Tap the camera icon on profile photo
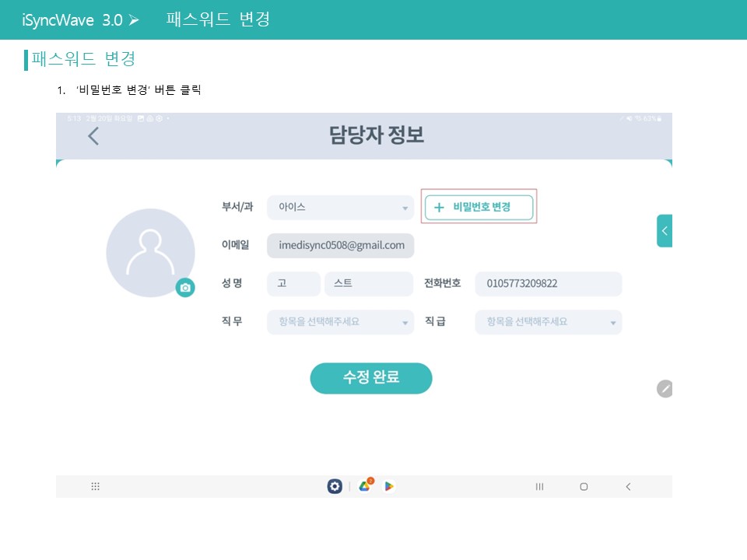This screenshot has height=560, width=747. click(185, 288)
